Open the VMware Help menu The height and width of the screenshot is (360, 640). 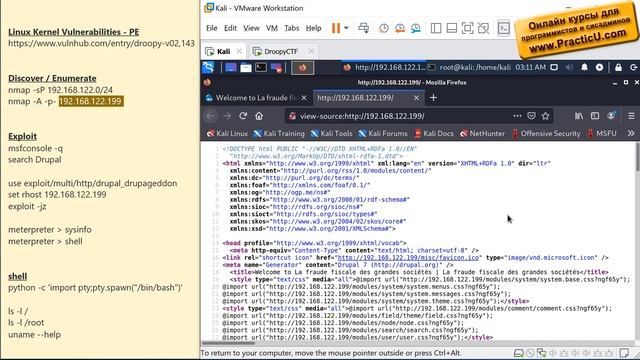coord(313,28)
